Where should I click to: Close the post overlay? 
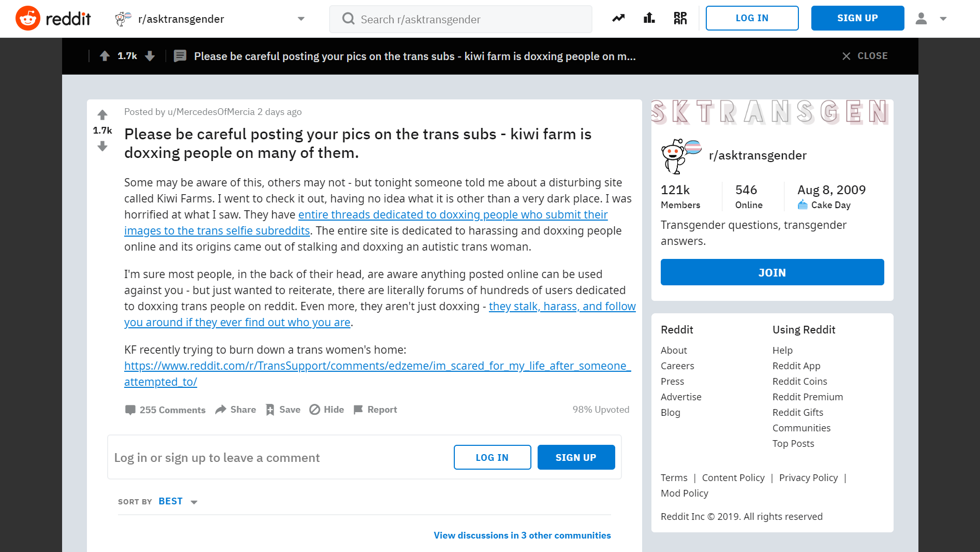pos(865,56)
